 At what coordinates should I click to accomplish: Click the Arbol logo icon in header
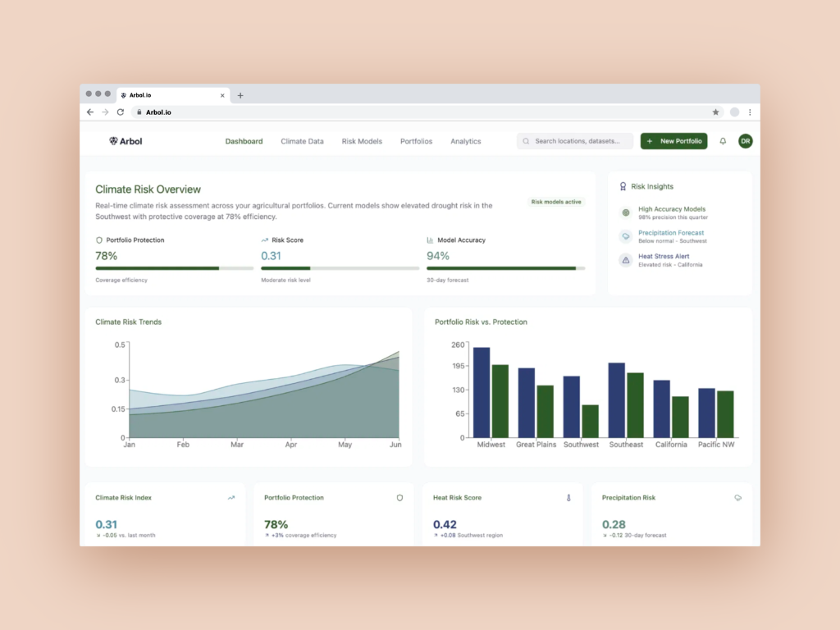click(x=113, y=141)
